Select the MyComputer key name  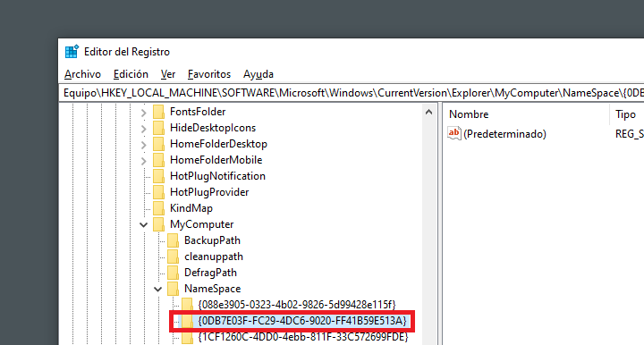(201, 224)
